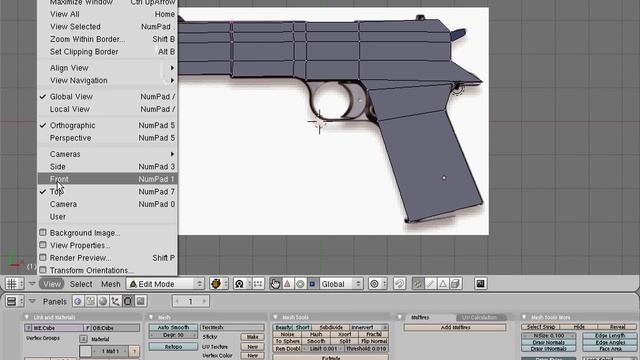The image size is (640, 360).
Task: Click the render this window icon
Action: pyautogui.click(x=480, y=284)
